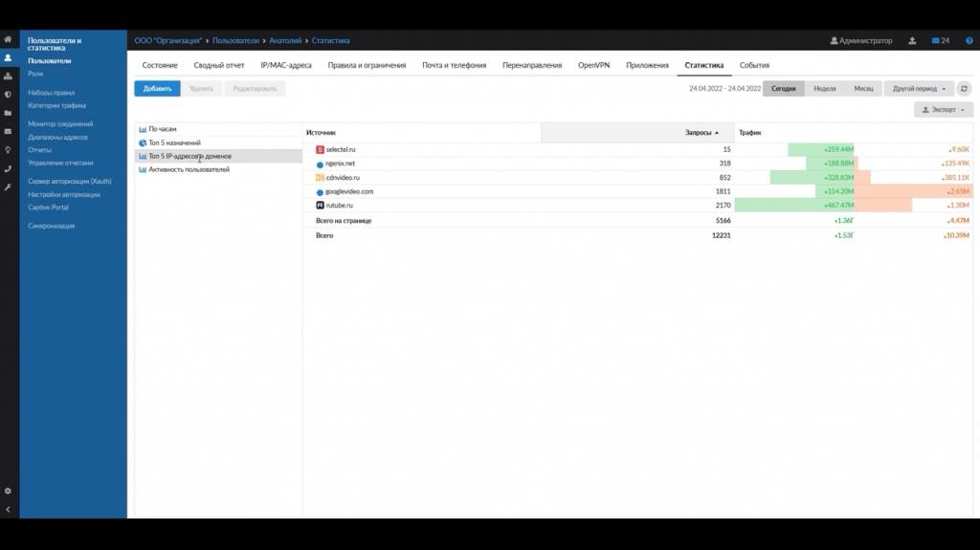Click the Редактировать button

(x=255, y=89)
